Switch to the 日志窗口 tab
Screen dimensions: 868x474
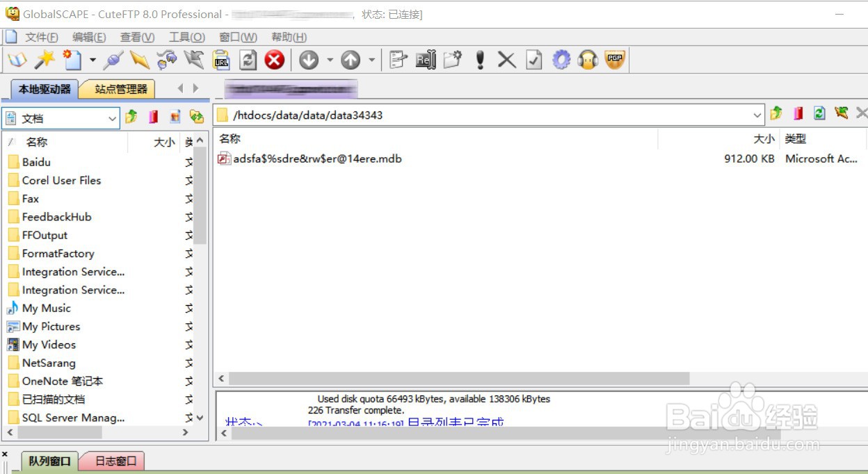click(115, 461)
